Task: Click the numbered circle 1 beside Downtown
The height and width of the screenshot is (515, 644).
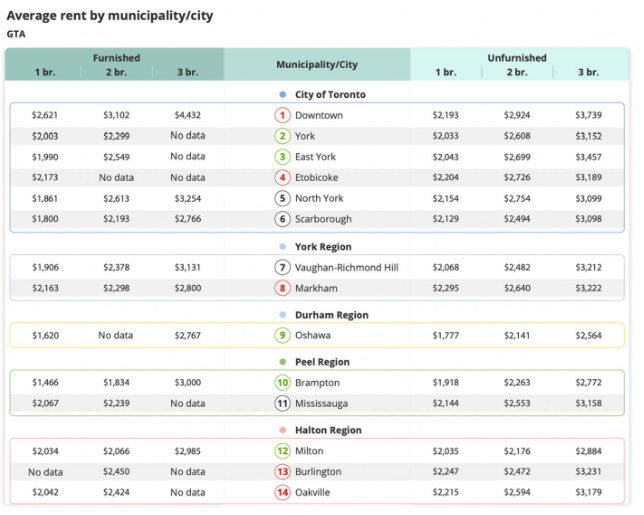Action: tap(283, 115)
